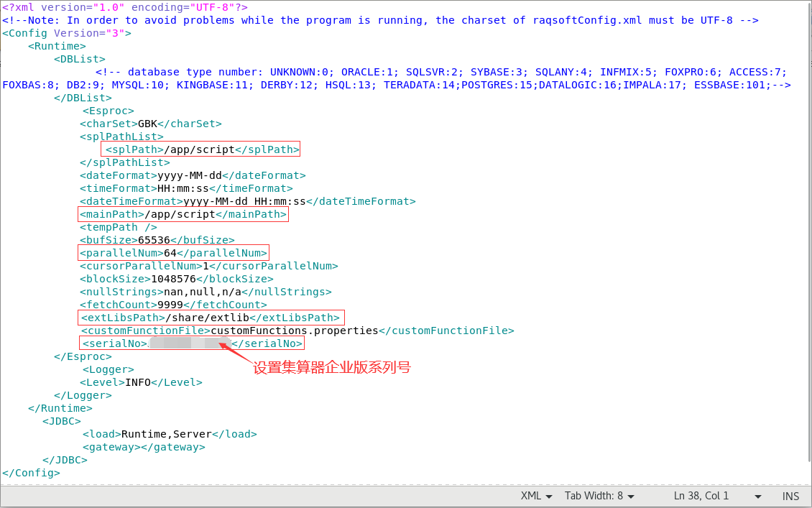Click the mainPath /app/script line
This screenshot has height=508, width=812.
click(x=183, y=214)
